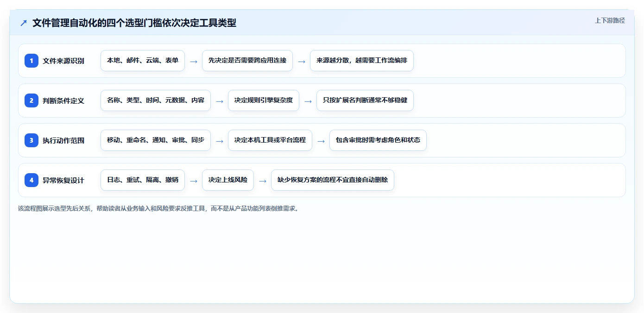Select step number 3 badge
Screen dimensions: 644x313
[32, 140]
